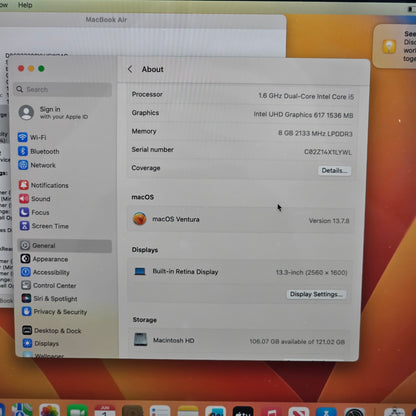The image size is (416, 416).
Task: Click the serial number C82Z14X1LYWL
Action: click(328, 152)
